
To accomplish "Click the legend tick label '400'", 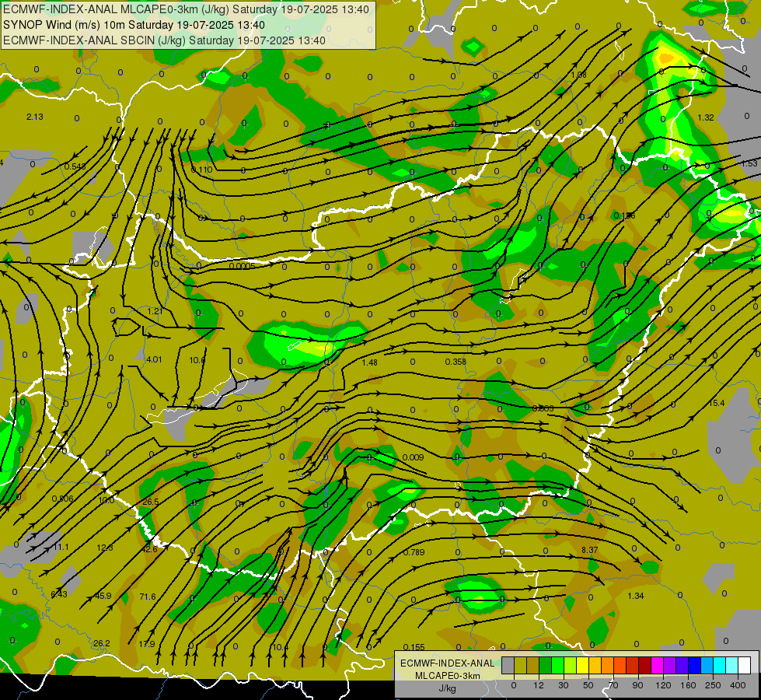I will tap(738, 685).
